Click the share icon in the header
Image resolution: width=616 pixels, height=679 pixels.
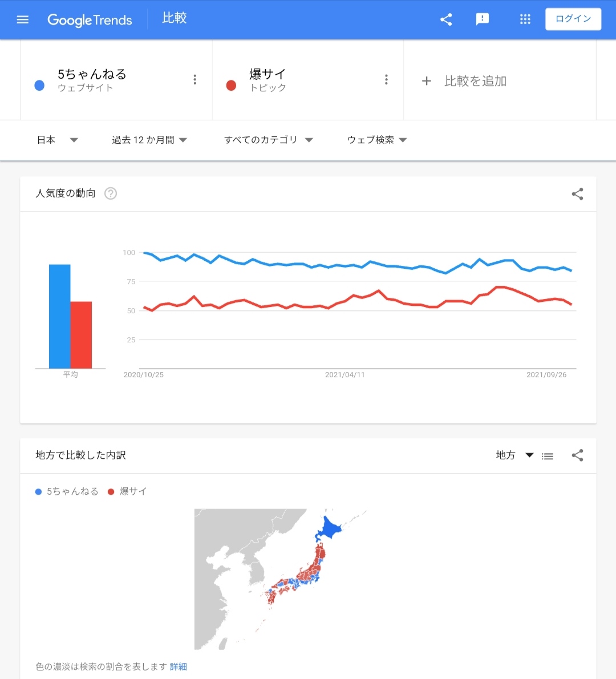pos(446,19)
